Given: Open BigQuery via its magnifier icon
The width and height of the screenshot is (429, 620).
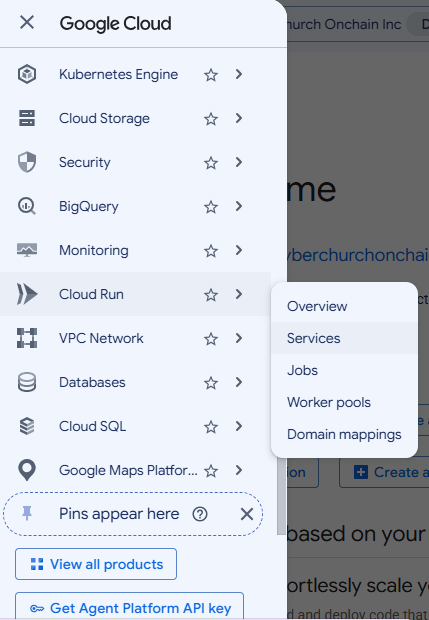Looking at the screenshot, I should tap(27, 206).
